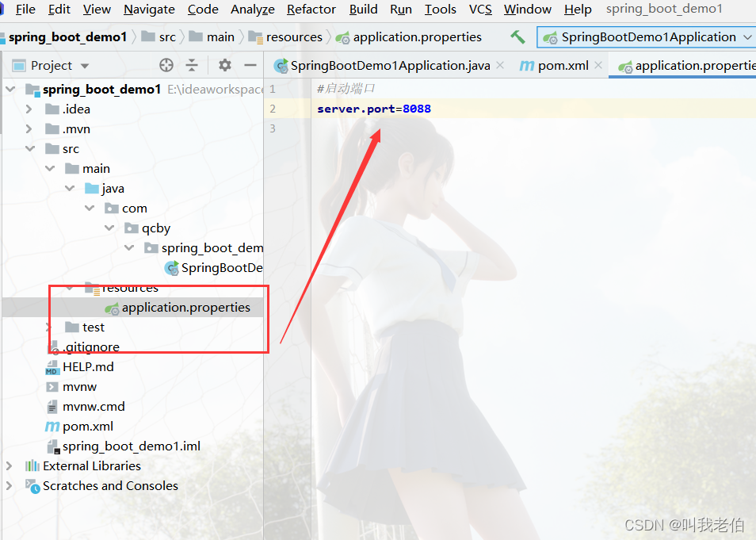The height and width of the screenshot is (540, 756).
Task: Collapse the java folder
Action: pyautogui.click(x=70, y=188)
